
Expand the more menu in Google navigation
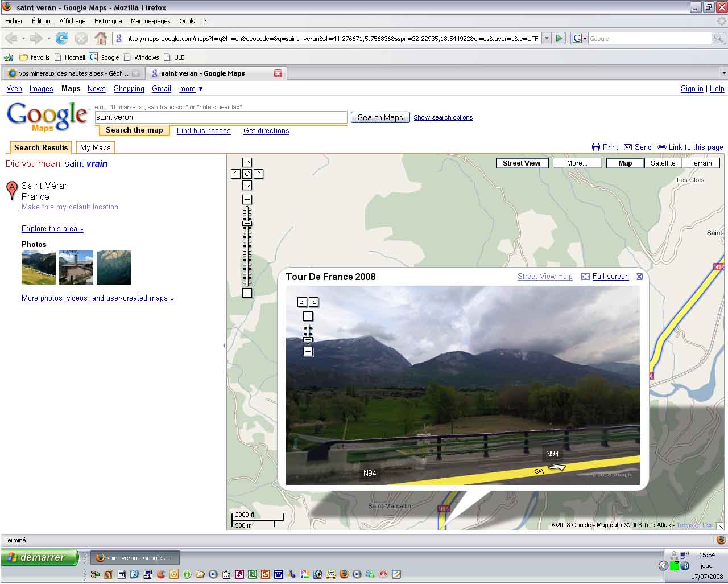[x=191, y=89]
